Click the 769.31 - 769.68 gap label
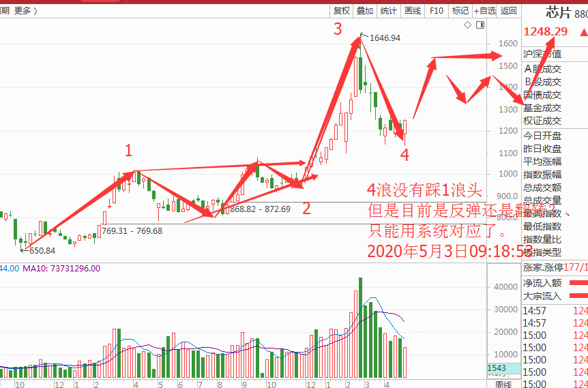This screenshot has width=588, height=388. click(x=132, y=231)
